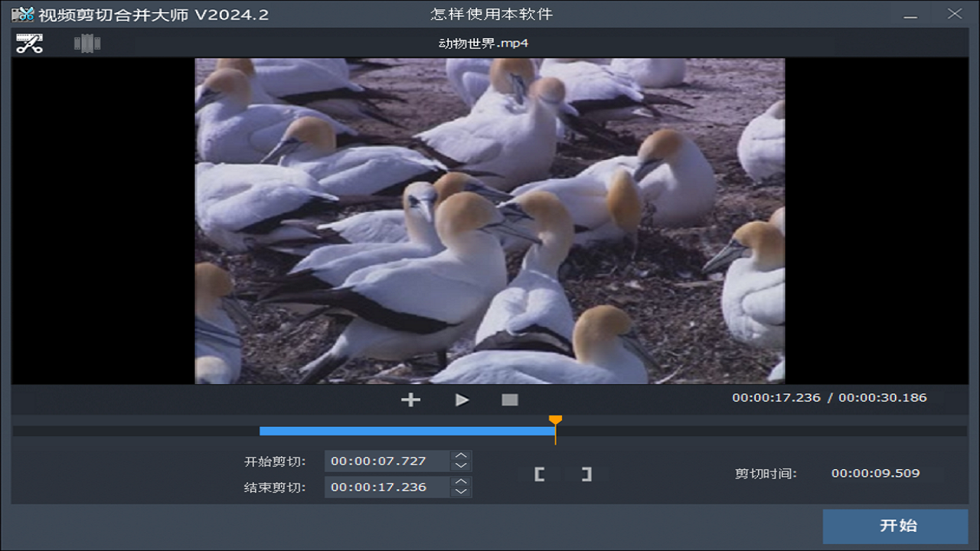Viewport: 980px width, 551px height.
Task: Click inside the 开始剪切 time field
Action: click(x=383, y=461)
